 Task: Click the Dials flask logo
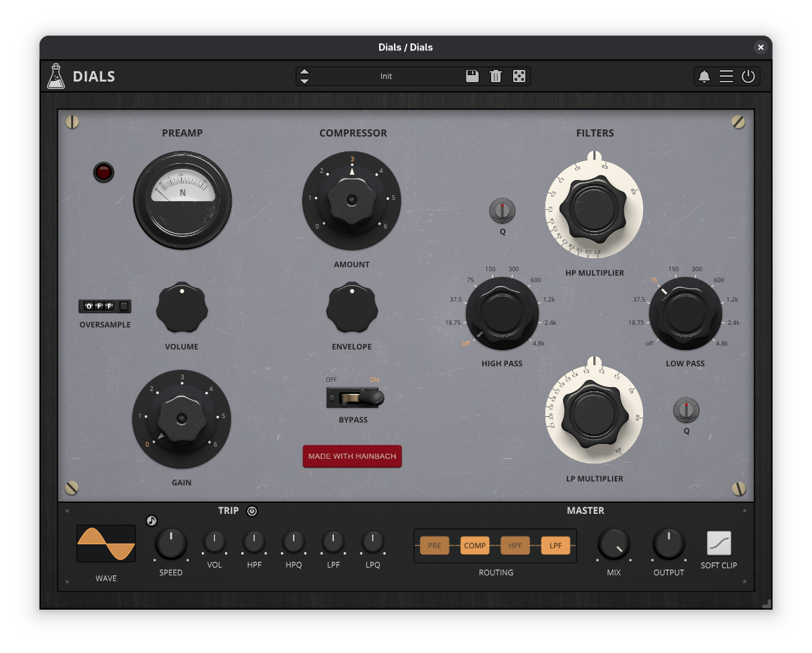[56, 76]
